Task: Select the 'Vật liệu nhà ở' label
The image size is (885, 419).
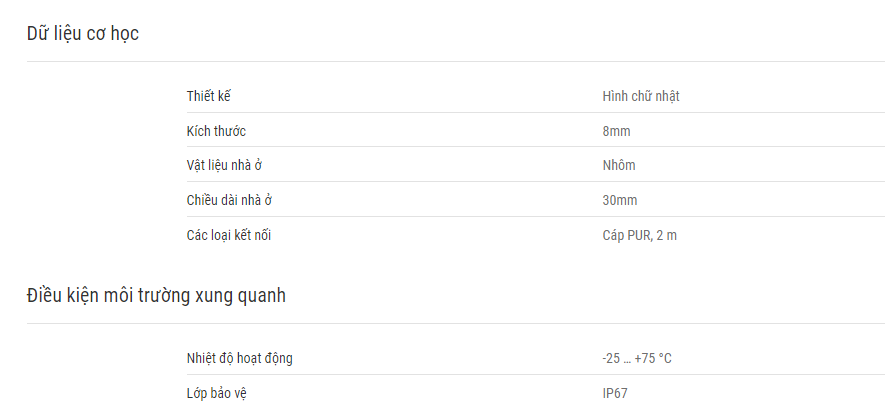Action: pos(225,165)
